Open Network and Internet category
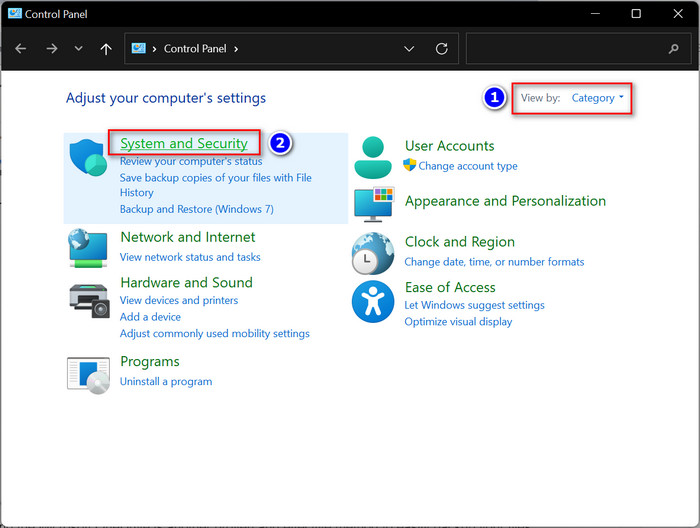Screen dimensions: 700x528 click(188, 237)
